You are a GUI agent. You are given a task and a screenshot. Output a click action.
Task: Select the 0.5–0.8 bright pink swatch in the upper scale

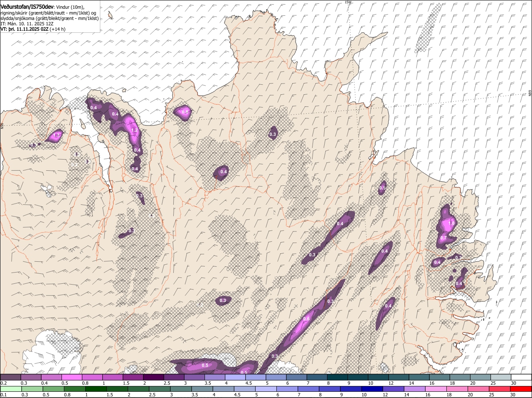pos(72,377)
